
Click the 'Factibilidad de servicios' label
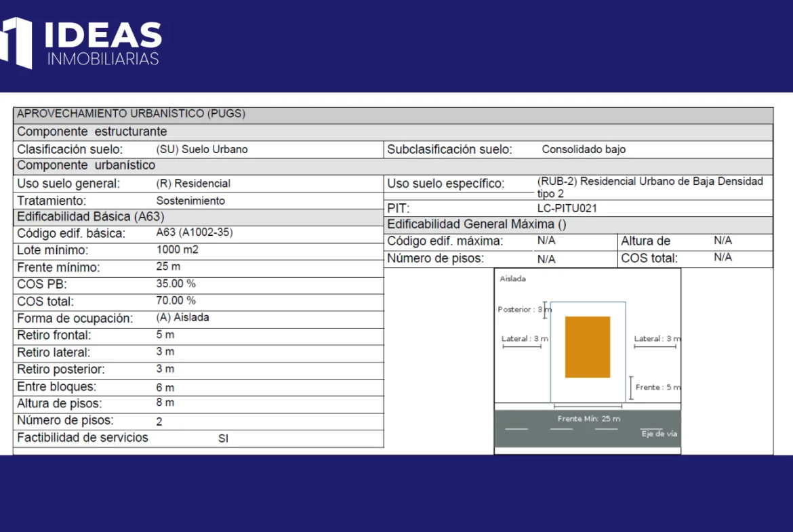(83, 437)
